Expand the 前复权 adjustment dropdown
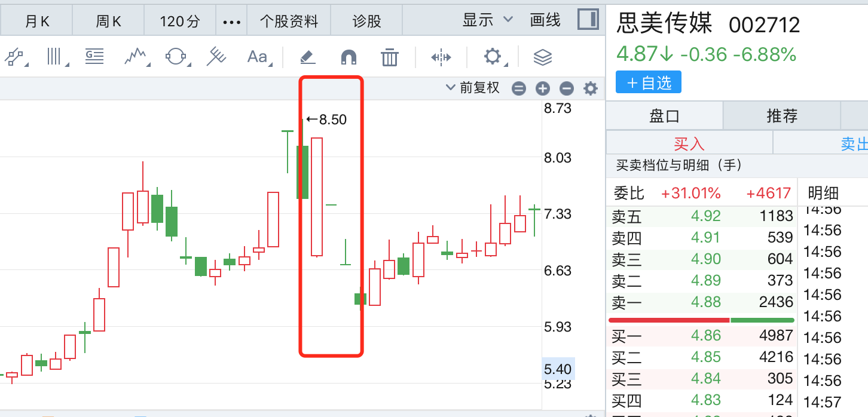Viewport: 868px width, 417px height. click(x=473, y=88)
